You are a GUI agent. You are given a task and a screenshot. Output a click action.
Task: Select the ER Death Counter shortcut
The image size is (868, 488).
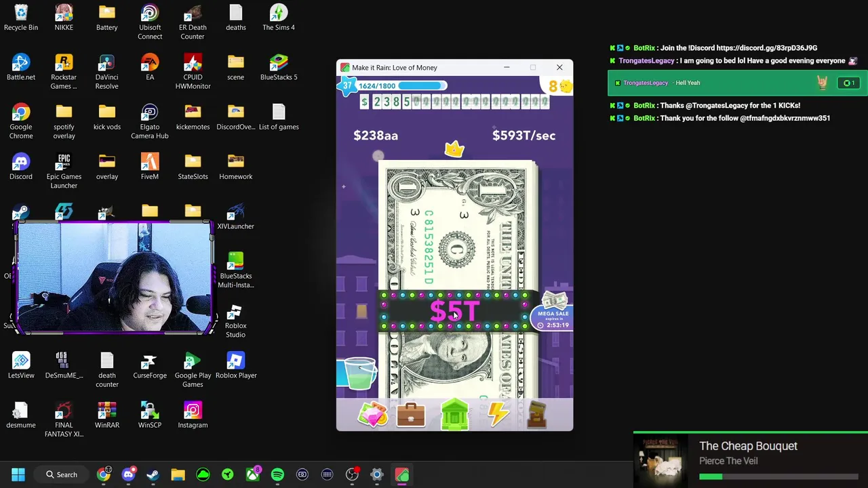pos(193,22)
